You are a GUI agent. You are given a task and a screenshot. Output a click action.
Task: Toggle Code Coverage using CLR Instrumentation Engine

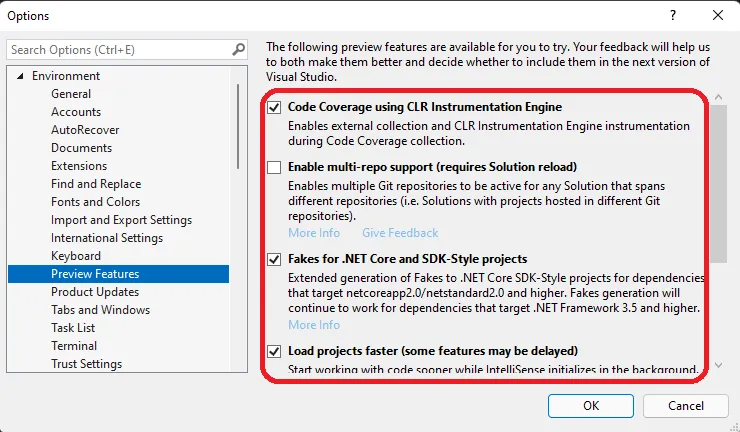click(x=275, y=106)
